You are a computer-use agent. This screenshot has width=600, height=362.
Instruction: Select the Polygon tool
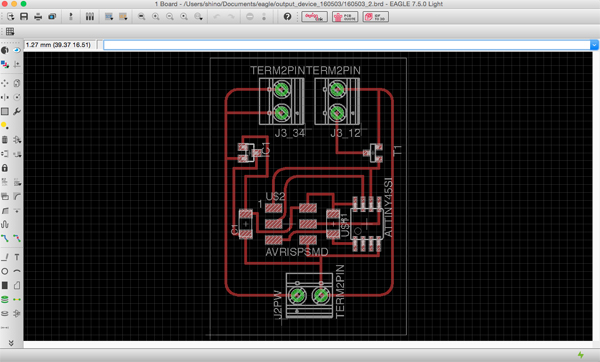pos(17,285)
